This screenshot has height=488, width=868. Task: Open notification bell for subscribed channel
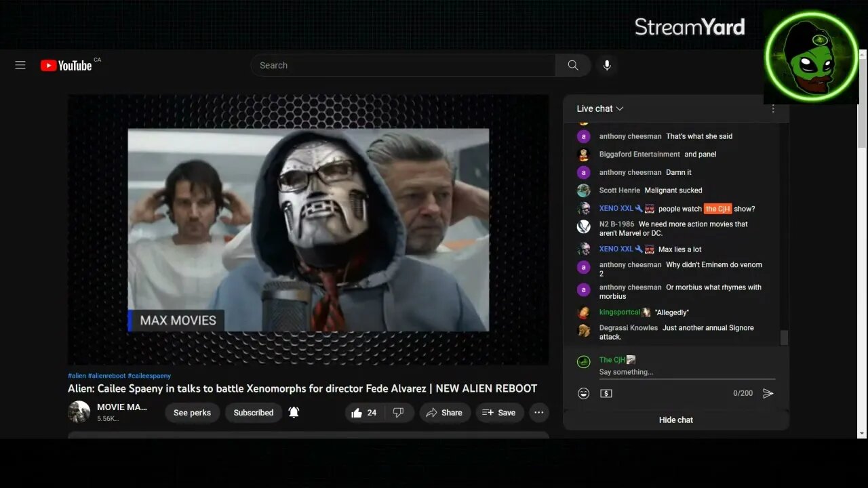[x=294, y=412]
